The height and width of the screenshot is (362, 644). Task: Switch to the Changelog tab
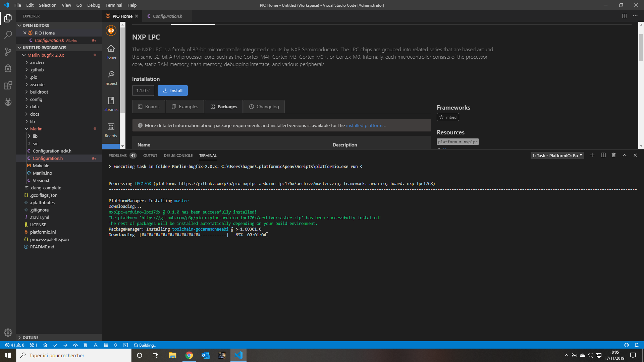pos(264,107)
